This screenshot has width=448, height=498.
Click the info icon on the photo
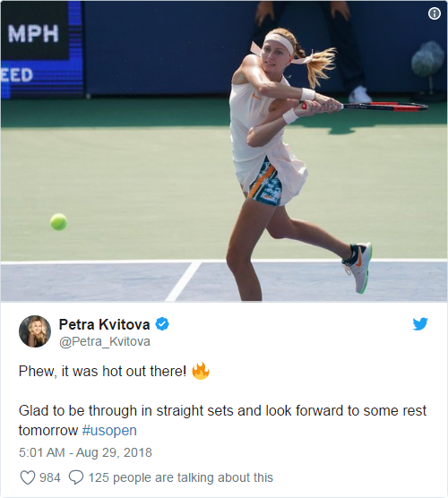pos(435,13)
